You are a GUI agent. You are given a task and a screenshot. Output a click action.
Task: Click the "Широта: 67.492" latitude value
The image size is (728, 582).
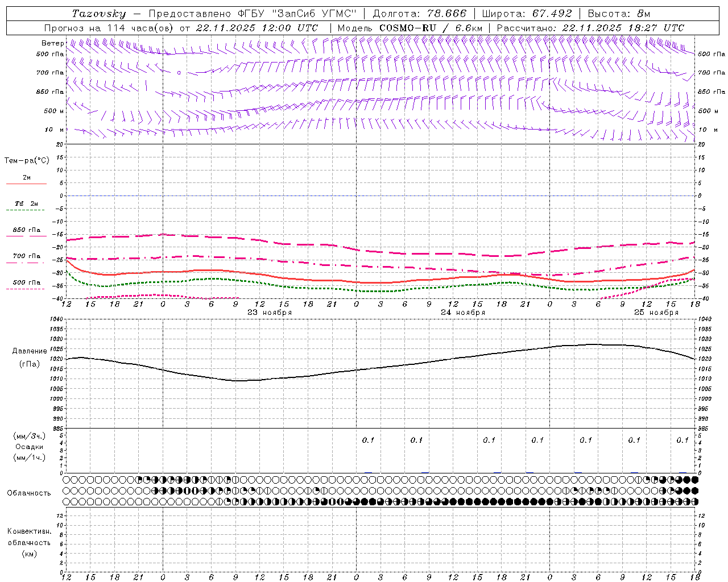click(x=527, y=14)
